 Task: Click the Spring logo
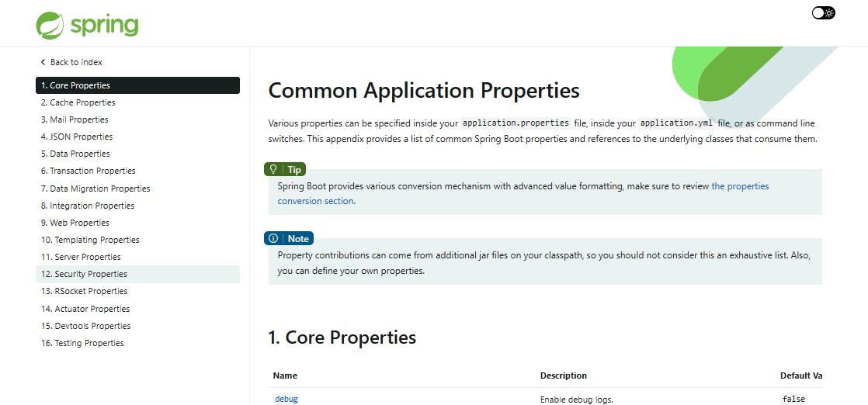coord(88,26)
